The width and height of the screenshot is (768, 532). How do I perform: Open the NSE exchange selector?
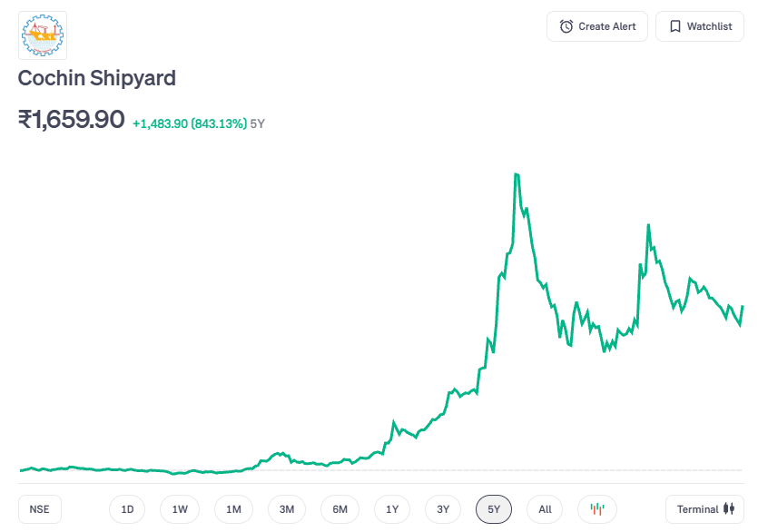(39, 509)
